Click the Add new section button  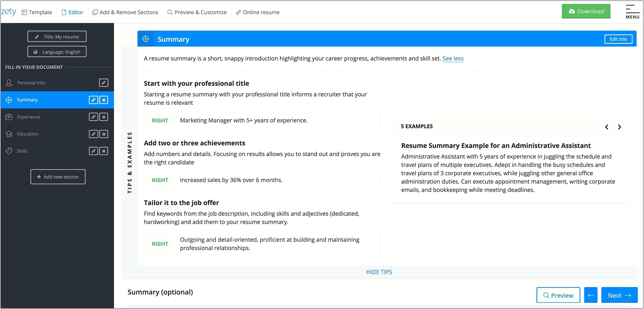click(58, 176)
